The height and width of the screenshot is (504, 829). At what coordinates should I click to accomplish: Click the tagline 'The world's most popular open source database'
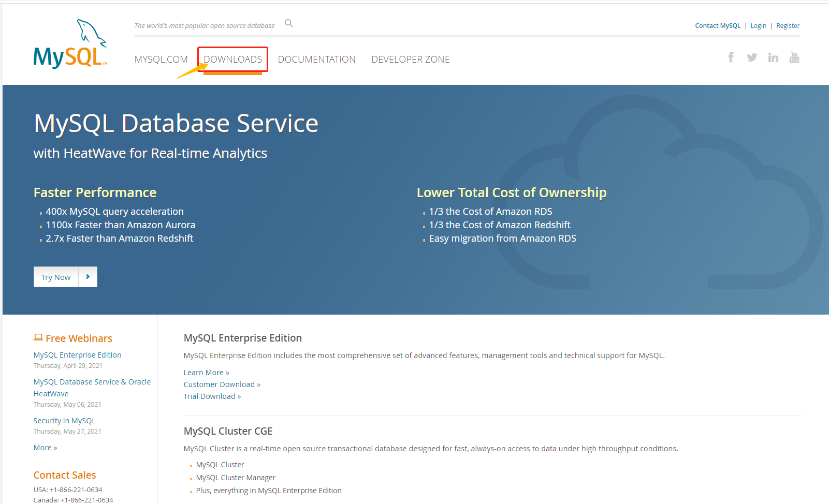pos(205,26)
